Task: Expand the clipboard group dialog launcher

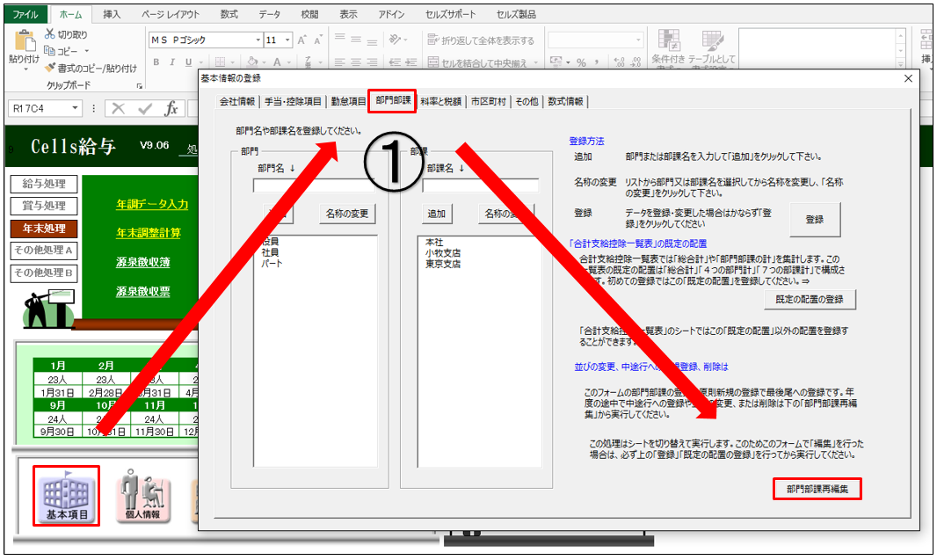Action: pyautogui.click(x=139, y=86)
